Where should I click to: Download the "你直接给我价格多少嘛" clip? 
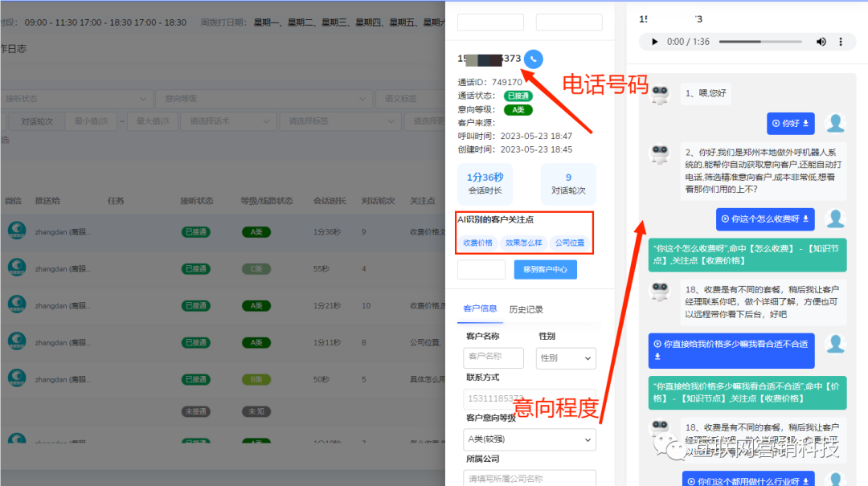(657, 357)
